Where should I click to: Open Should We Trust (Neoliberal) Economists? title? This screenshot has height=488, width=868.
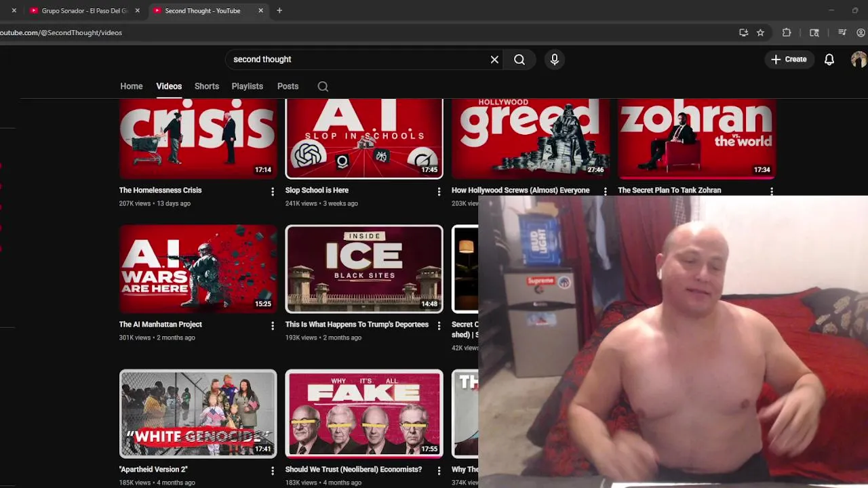353,469
